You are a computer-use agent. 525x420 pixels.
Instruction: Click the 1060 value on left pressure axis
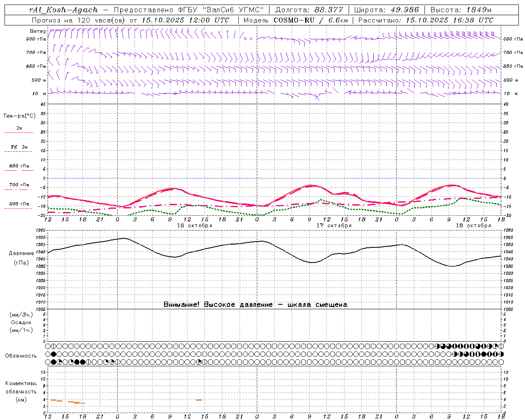(41, 231)
